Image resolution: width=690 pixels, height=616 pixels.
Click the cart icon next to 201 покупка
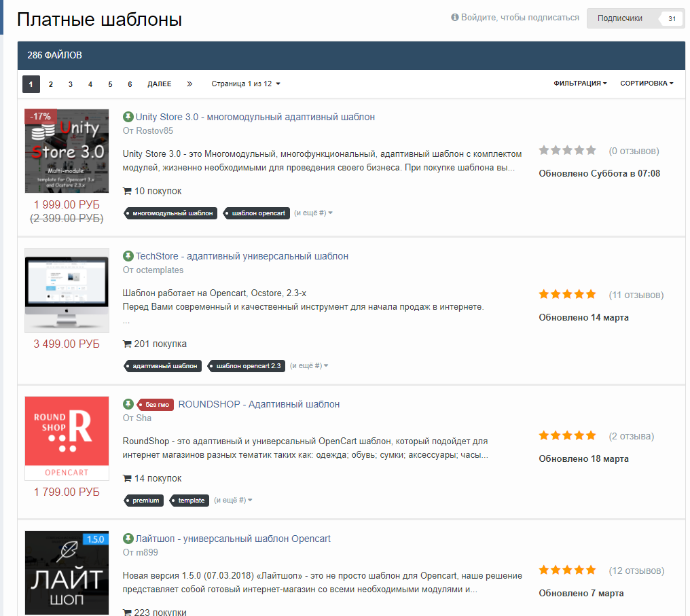click(127, 344)
